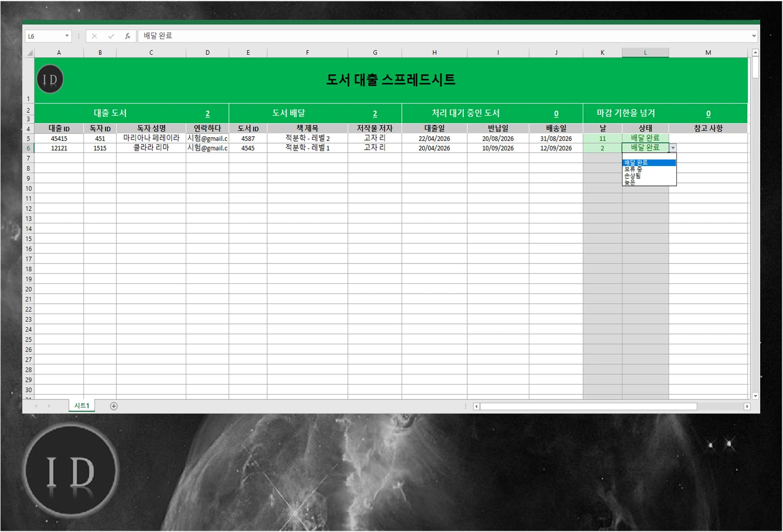783x532 pixels.
Task: Click the book title '적분학 - 레벨 2'
Action: coord(307,138)
